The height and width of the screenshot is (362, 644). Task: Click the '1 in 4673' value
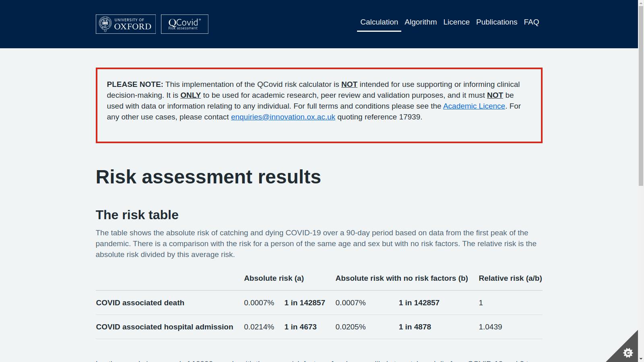click(x=301, y=327)
